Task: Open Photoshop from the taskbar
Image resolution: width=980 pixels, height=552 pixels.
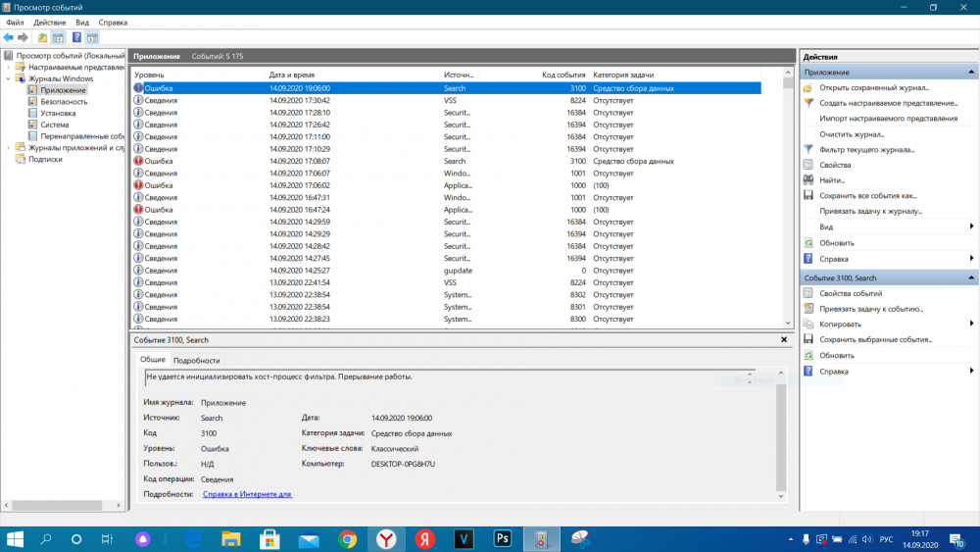Action: pos(503,538)
